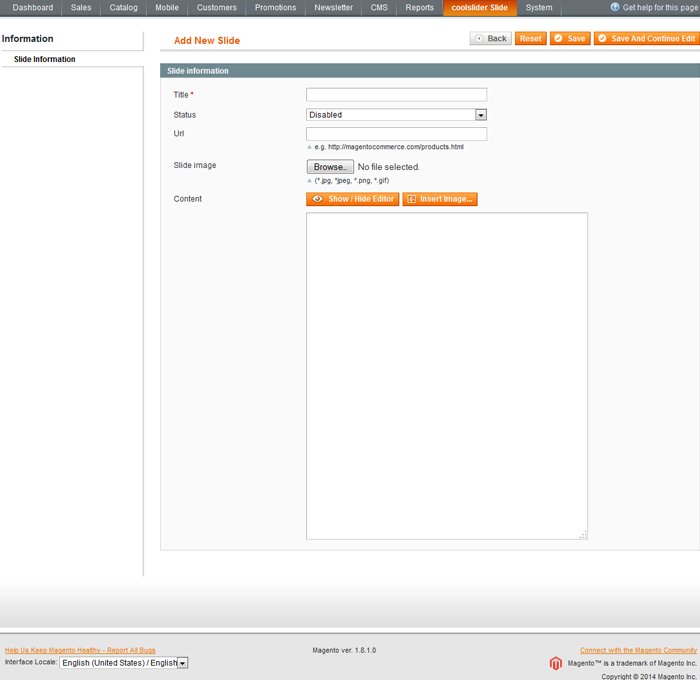Open the Customers menu
Viewport: 700px width, 680px height.
217,8
